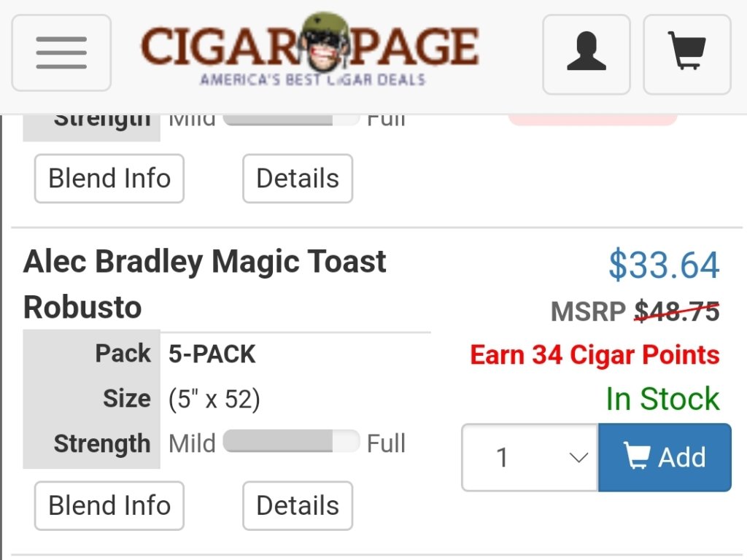Image resolution: width=747 pixels, height=560 pixels.
Task: Click Blend Info button at top
Action: [109, 179]
